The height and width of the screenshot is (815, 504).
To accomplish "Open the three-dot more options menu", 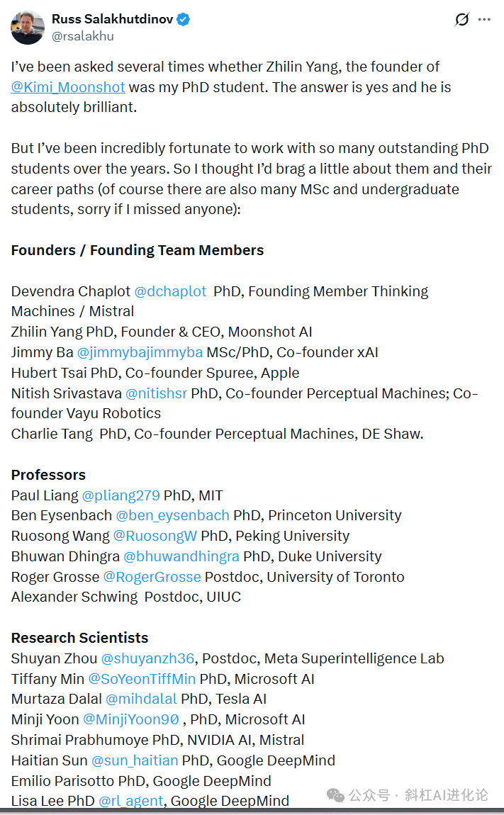I will pyautogui.click(x=484, y=19).
